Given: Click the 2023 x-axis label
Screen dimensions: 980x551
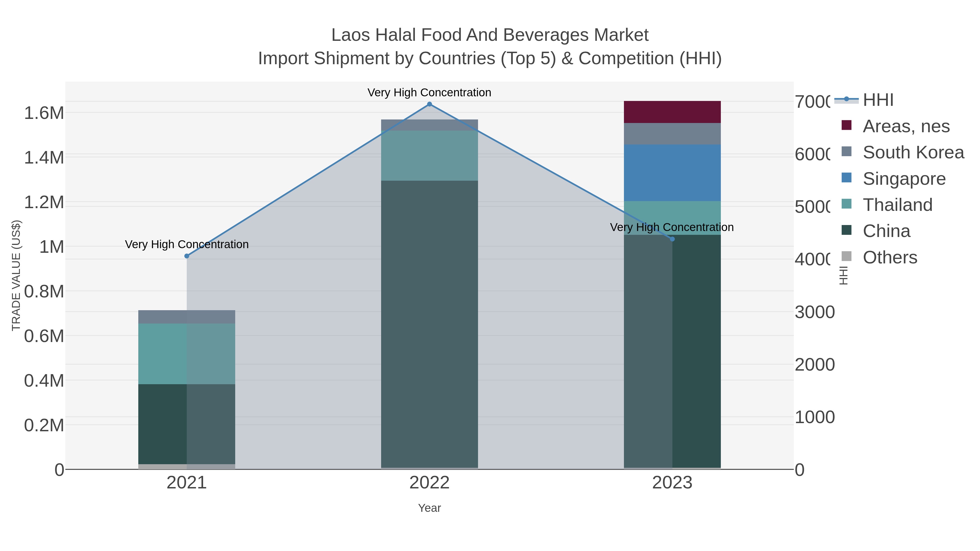Looking at the screenshot, I should point(672,483).
